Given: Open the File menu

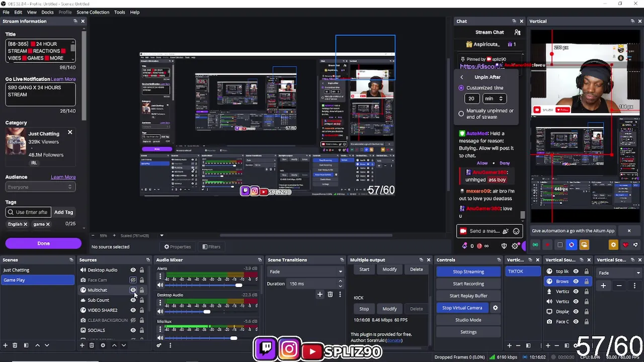Looking at the screenshot, I should (6, 12).
